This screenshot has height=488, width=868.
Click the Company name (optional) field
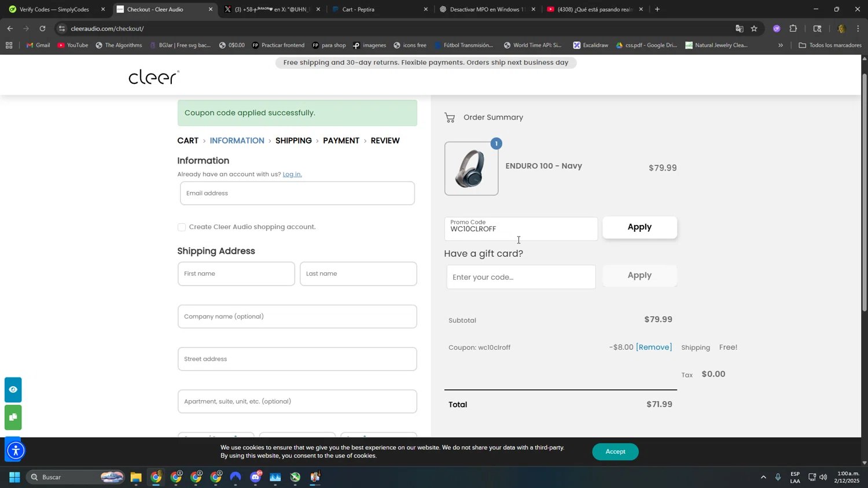297,317
